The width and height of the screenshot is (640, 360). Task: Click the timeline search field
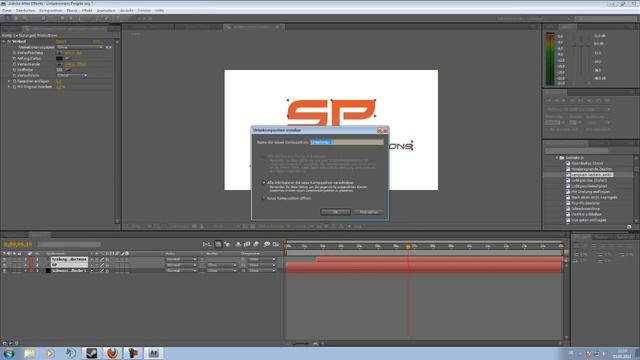point(69,244)
